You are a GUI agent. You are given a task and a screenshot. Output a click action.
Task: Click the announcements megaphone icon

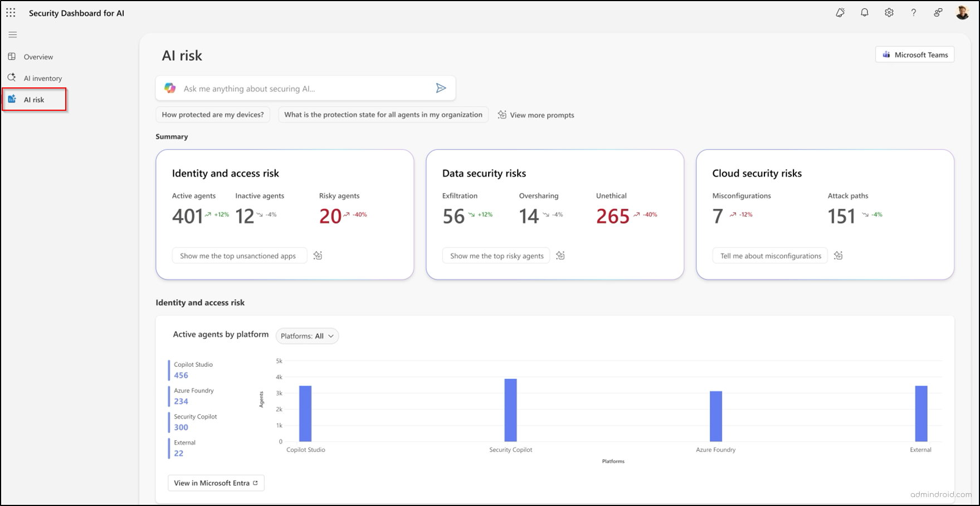coord(840,12)
